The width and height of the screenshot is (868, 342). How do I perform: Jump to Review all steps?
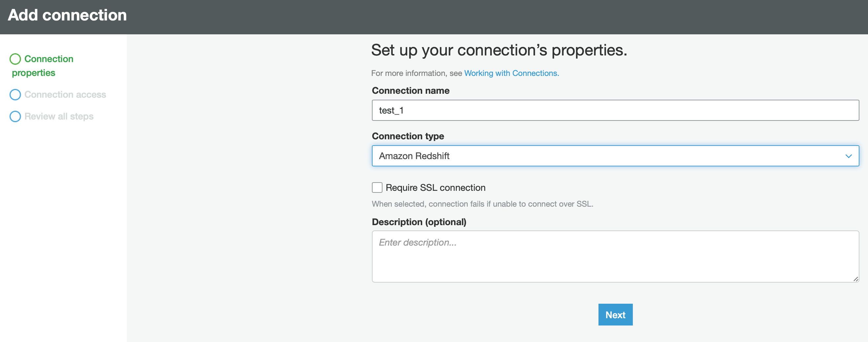pyautogui.click(x=59, y=117)
